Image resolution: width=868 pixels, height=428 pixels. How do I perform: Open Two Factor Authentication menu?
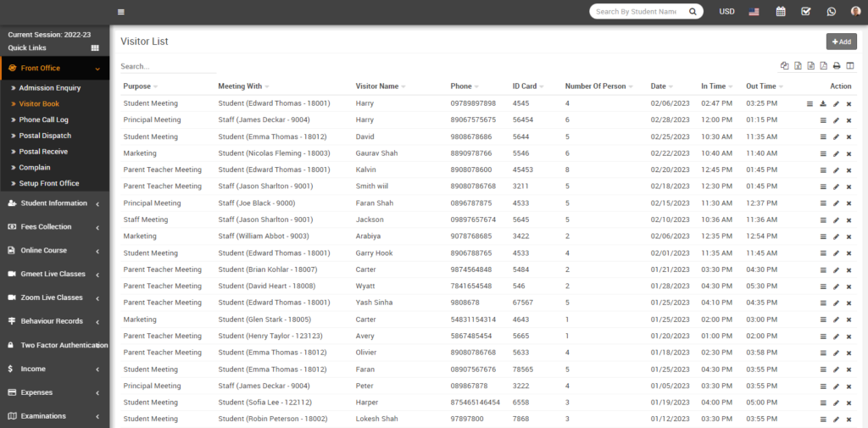tap(55, 345)
